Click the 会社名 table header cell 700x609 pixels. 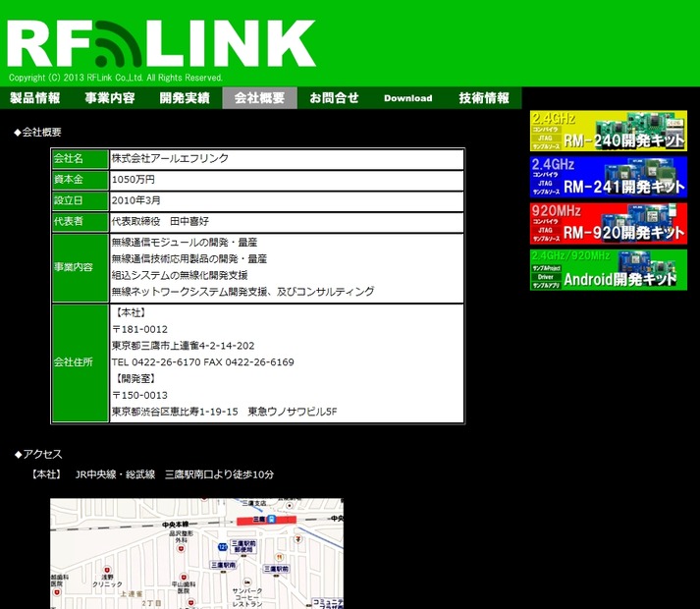point(81,158)
